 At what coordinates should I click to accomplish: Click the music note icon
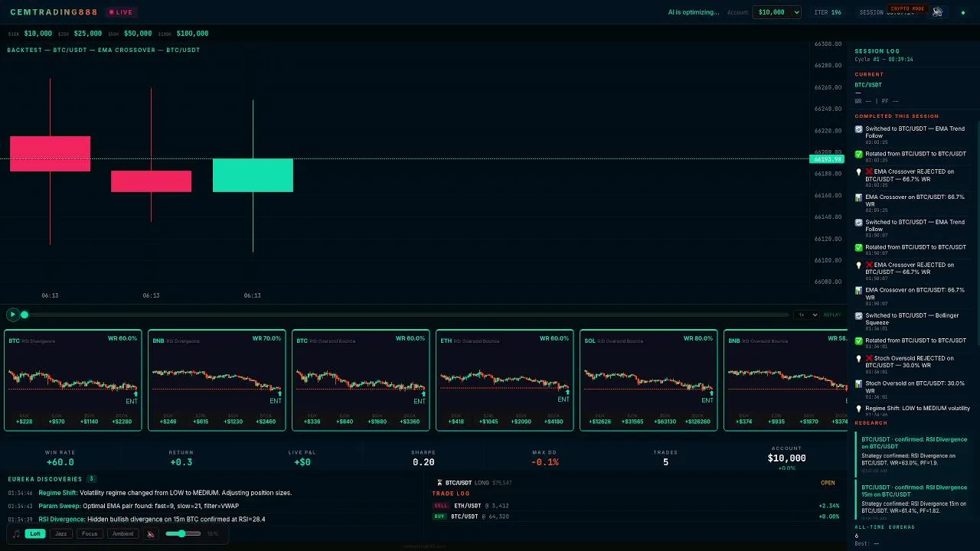16,533
